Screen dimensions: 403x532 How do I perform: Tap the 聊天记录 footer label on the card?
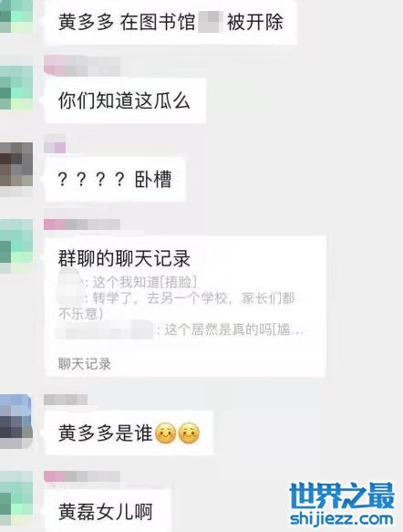coord(85,364)
